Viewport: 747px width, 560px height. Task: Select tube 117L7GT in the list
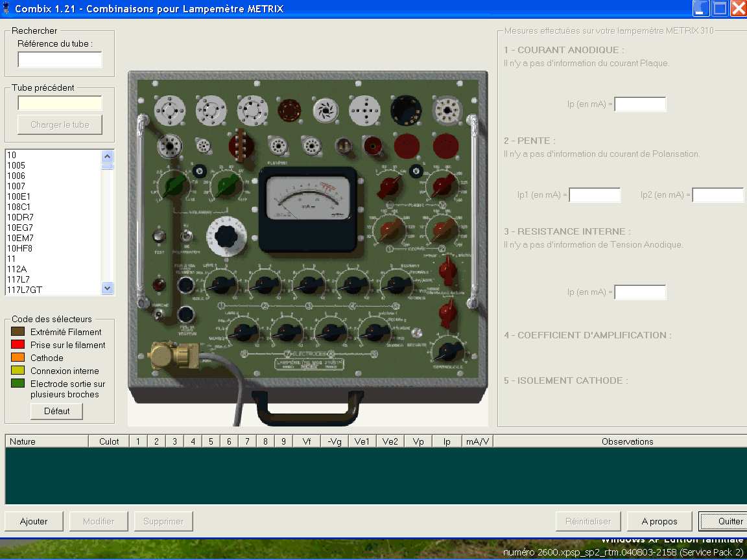coord(53,290)
